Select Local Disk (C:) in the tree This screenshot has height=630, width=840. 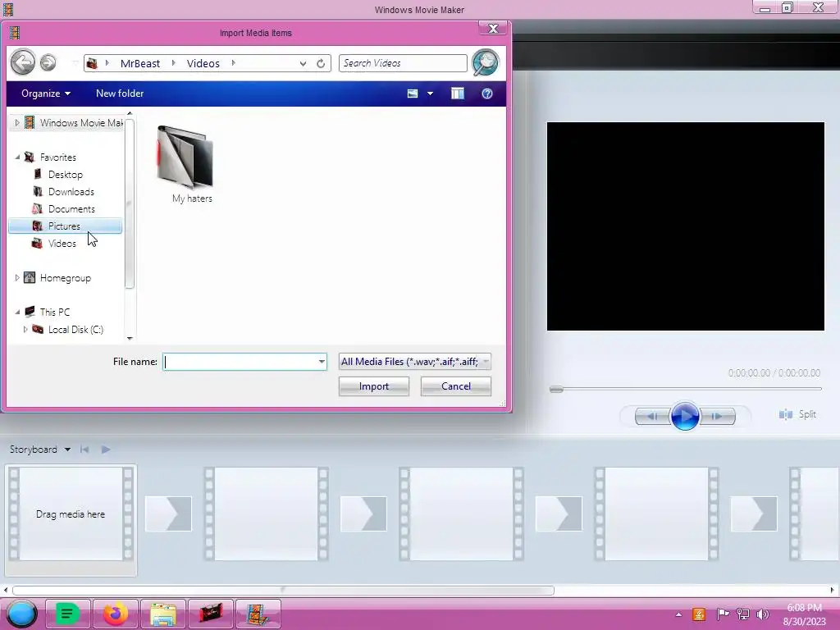click(75, 330)
